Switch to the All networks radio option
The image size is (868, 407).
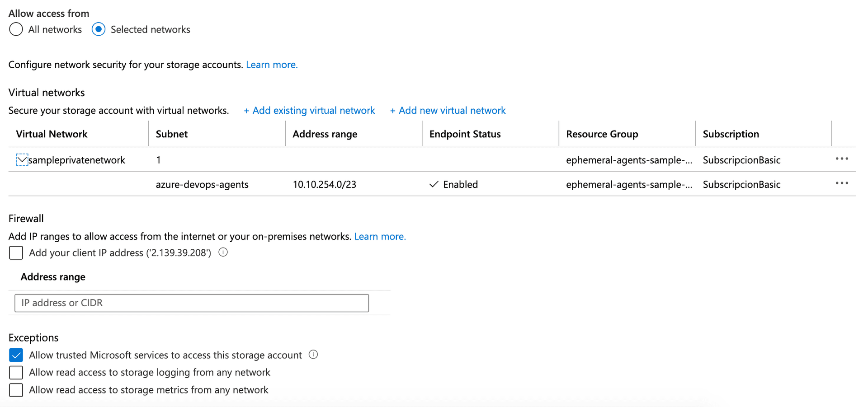(15, 29)
